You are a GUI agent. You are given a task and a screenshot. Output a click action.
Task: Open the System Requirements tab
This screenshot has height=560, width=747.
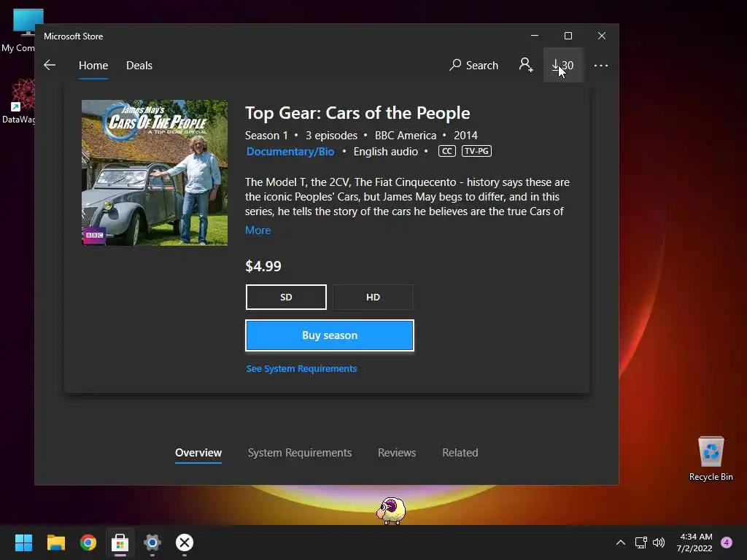pos(300,452)
